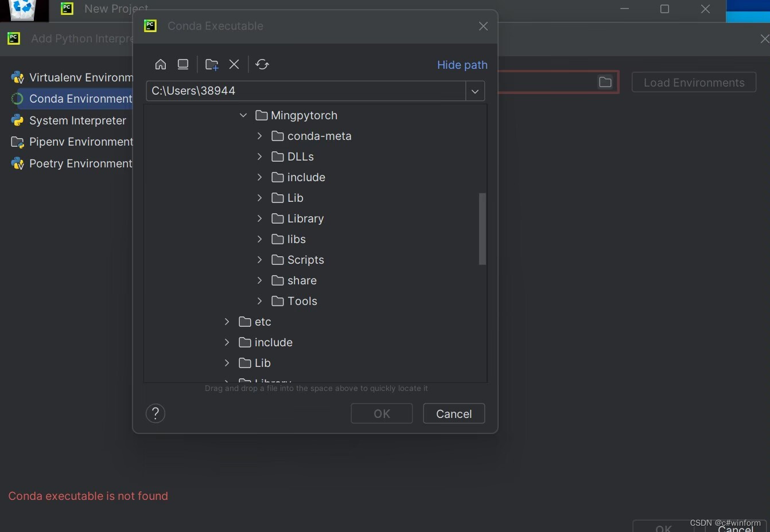Screen dimensions: 770x532
Task: Close the Conda Executable dialog
Action: click(x=483, y=26)
